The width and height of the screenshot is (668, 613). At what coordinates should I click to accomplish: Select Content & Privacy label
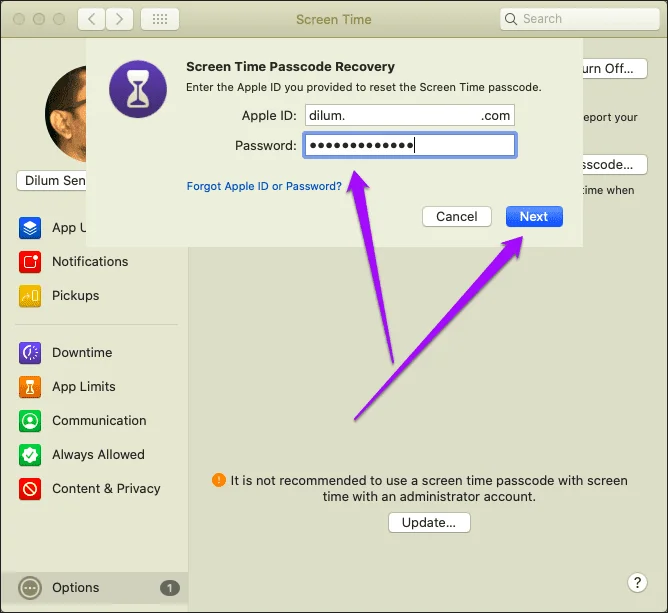coord(106,489)
